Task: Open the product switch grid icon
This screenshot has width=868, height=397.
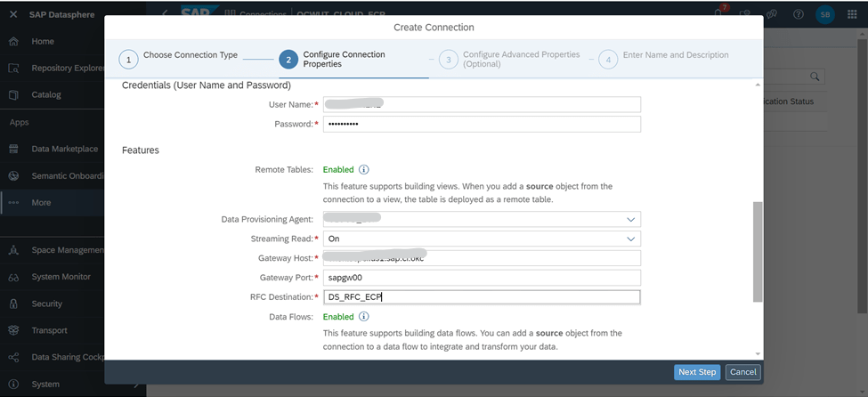Action: click(x=853, y=14)
